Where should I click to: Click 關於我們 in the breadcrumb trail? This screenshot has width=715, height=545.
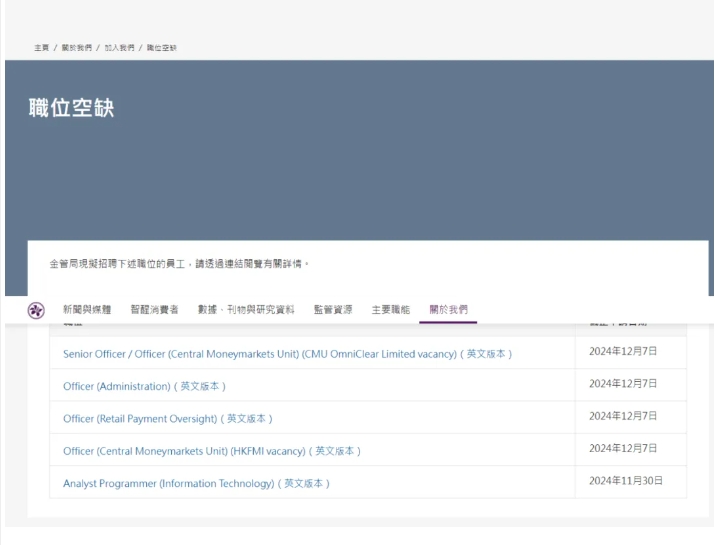click(76, 48)
